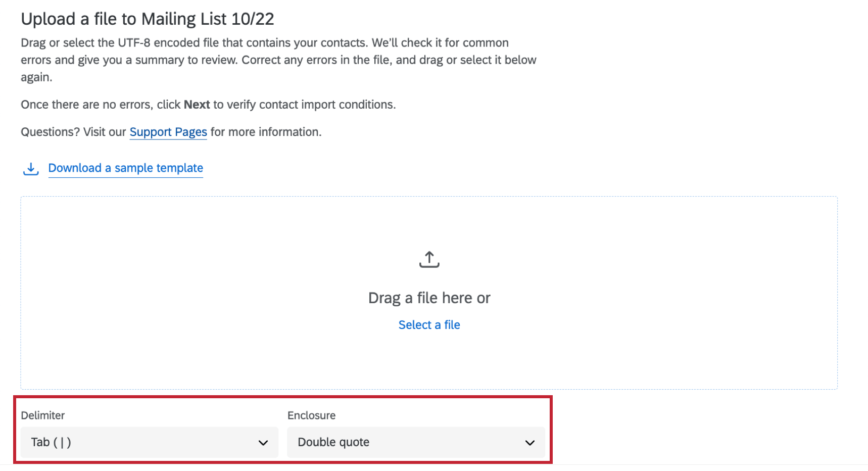Click Download a sample template
868x471 pixels.
125,168
